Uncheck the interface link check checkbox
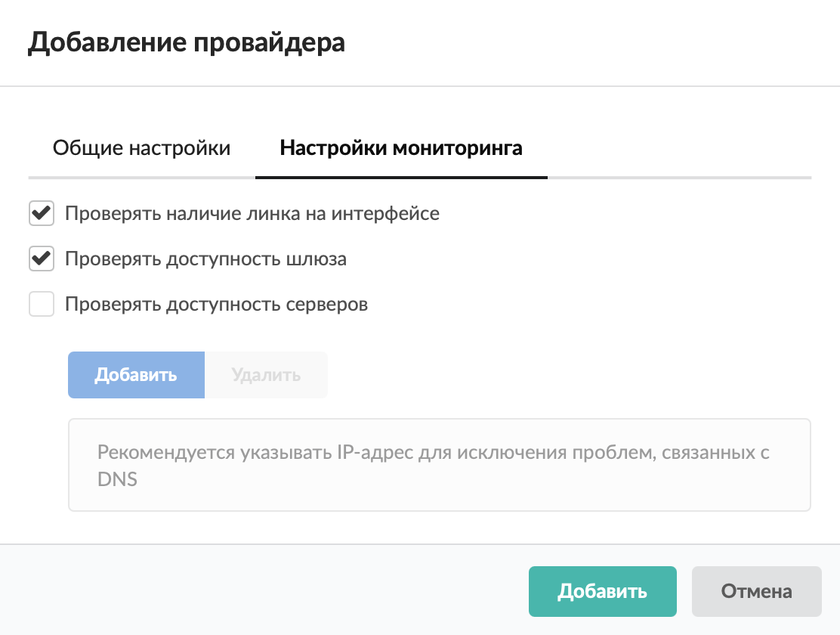840x635 pixels. point(42,213)
